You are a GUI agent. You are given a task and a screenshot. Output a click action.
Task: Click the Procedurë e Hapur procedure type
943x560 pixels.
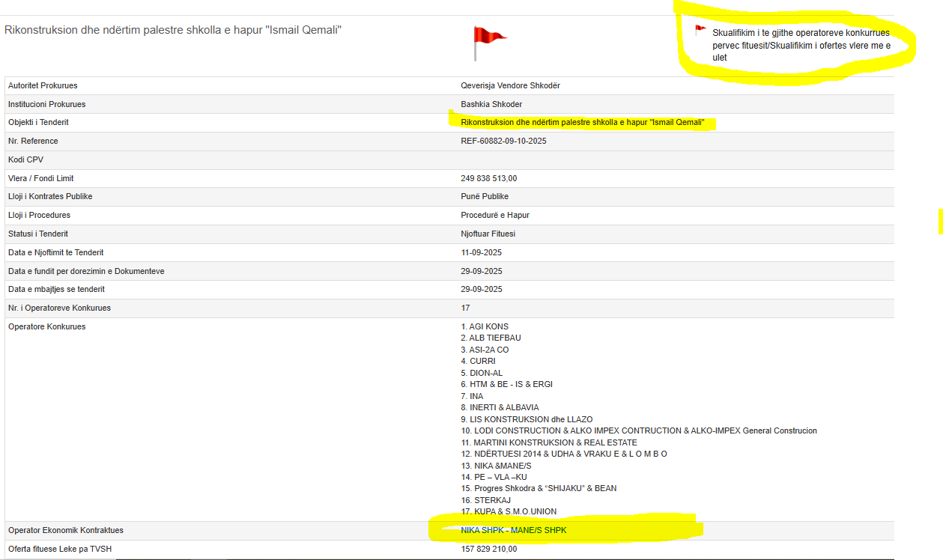pos(495,215)
